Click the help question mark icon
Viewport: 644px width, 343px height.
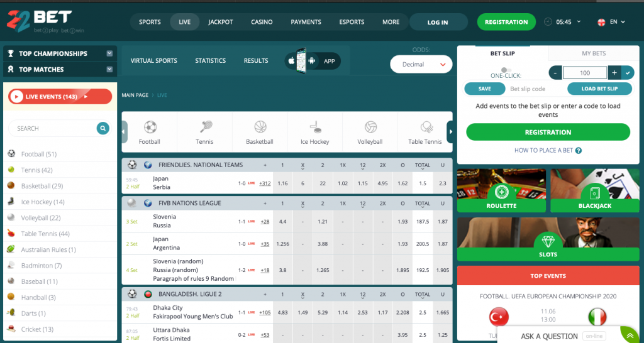579,151
